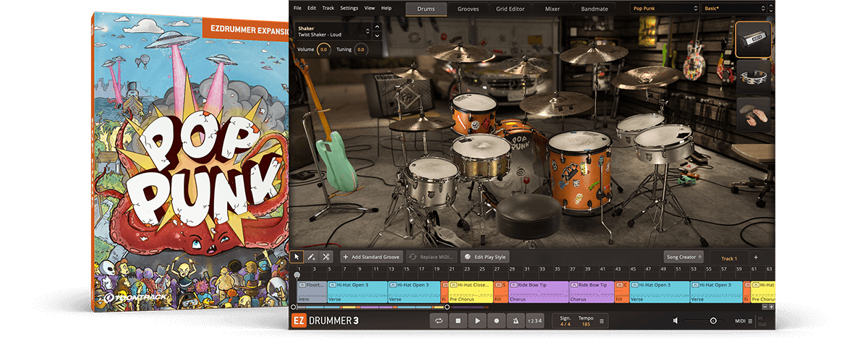Click the stop transport button
Screen dimensions: 868x353
(458, 320)
